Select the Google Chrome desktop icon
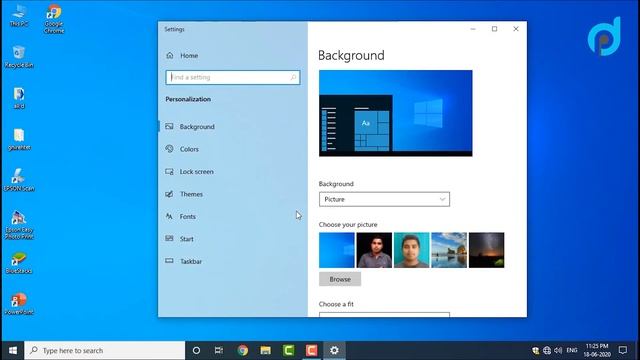 tap(54, 19)
